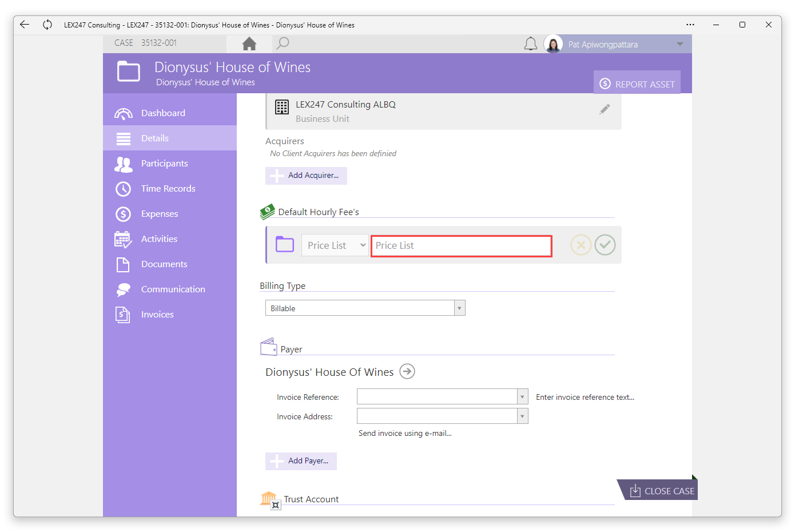Select Details in the sidebar
Image resolution: width=795 pixels, height=532 pixels.
170,138
